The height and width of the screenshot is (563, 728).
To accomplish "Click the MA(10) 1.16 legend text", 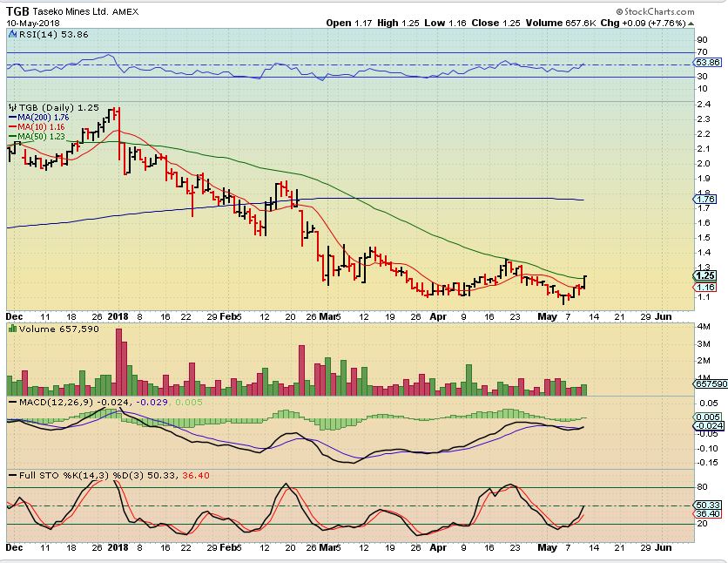I will point(41,127).
